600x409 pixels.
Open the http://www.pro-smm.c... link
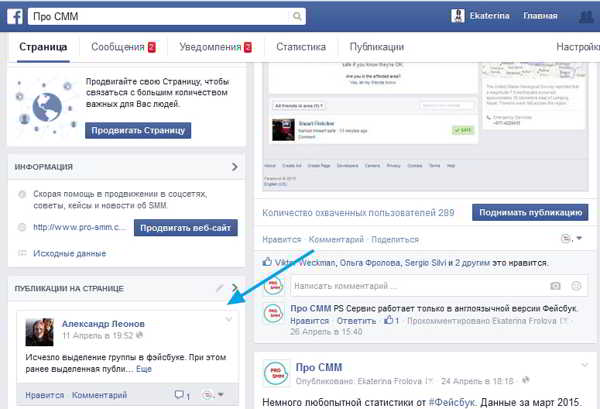click(79, 227)
